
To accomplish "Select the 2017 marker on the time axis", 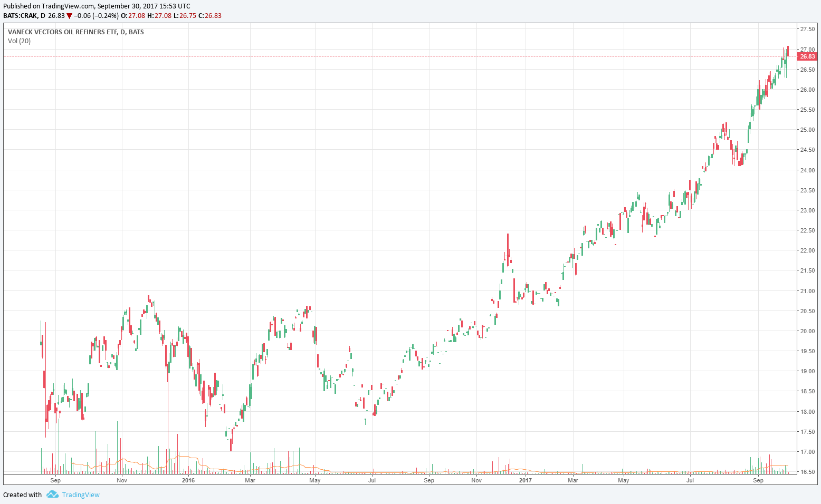I will pyautogui.click(x=525, y=480).
